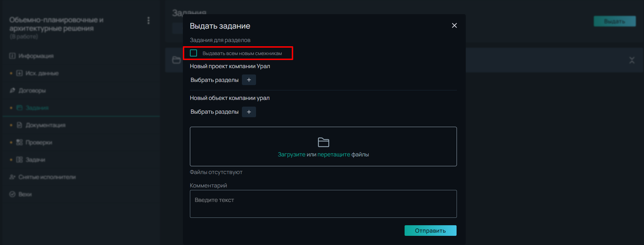Add sections for Новый проект компании Урал

click(249, 80)
